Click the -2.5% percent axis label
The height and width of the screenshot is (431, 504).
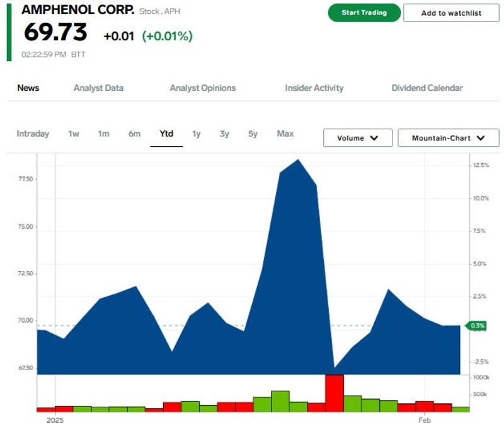tap(481, 362)
